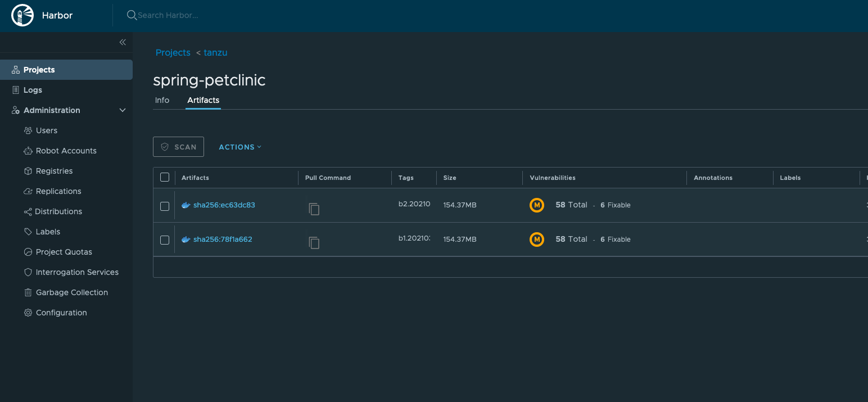This screenshot has width=868, height=402.
Task: Click the Project Quotas icon
Action: pyautogui.click(x=28, y=252)
